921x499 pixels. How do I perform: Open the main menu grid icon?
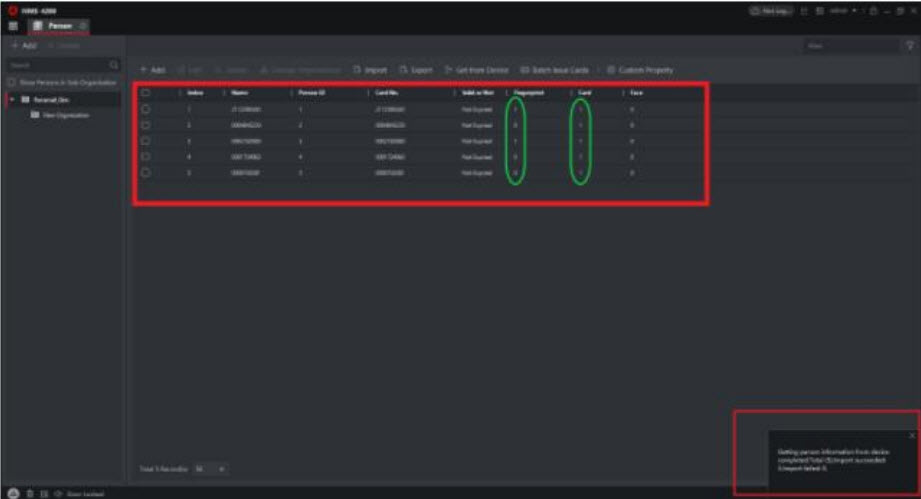click(x=12, y=25)
